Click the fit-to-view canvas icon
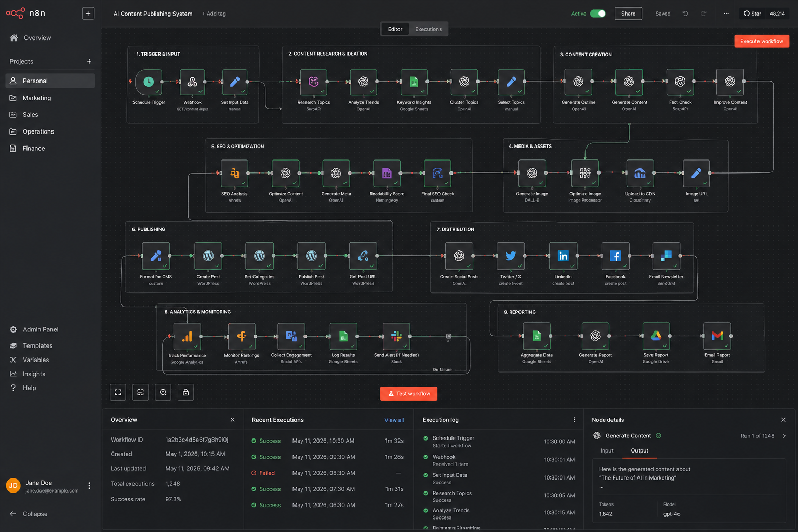Screen dimensions: 798x532 (x=118, y=392)
